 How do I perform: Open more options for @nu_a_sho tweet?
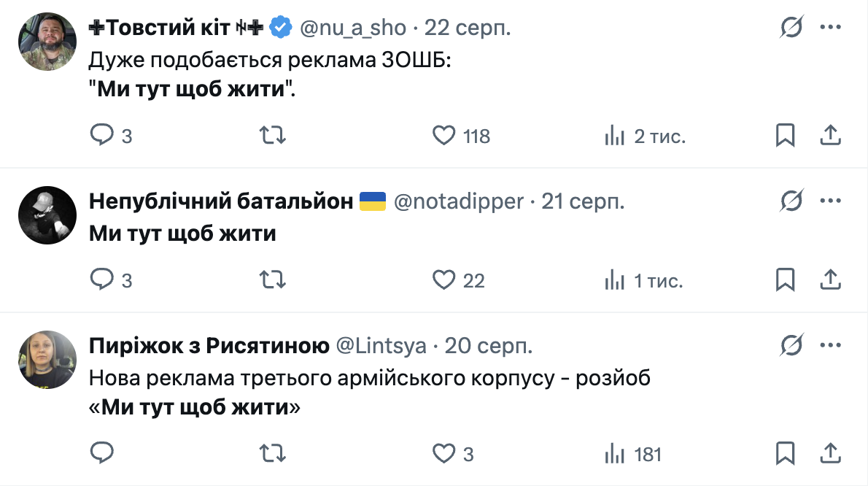click(832, 28)
